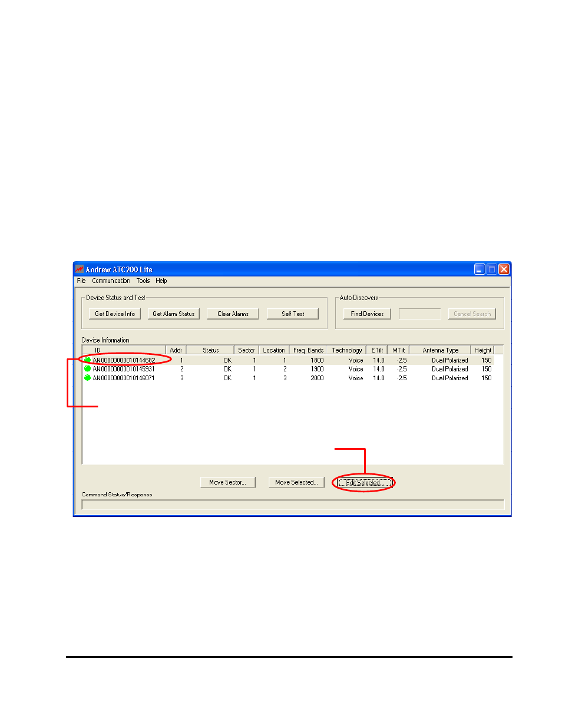Click green status icon for device AN0000000010145931

tap(87, 369)
